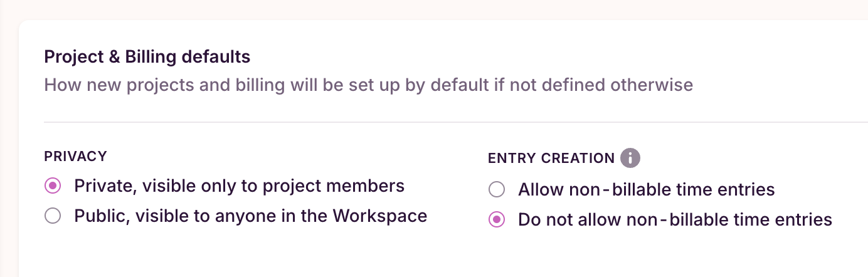Click the "Private, visible only to project members" label

click(x=239, y=186)
